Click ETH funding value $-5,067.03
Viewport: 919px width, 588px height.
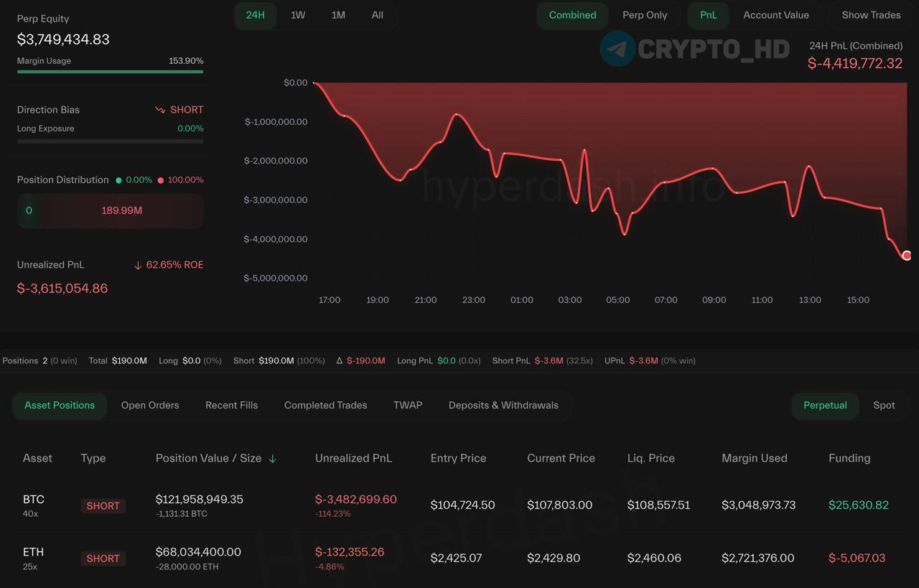pos(857,558)
